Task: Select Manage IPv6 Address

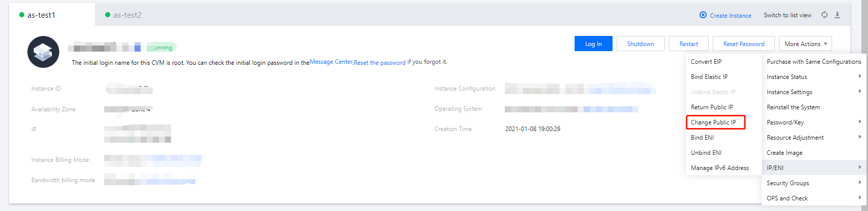Action: pyautogui.click(x=720, y=168)
